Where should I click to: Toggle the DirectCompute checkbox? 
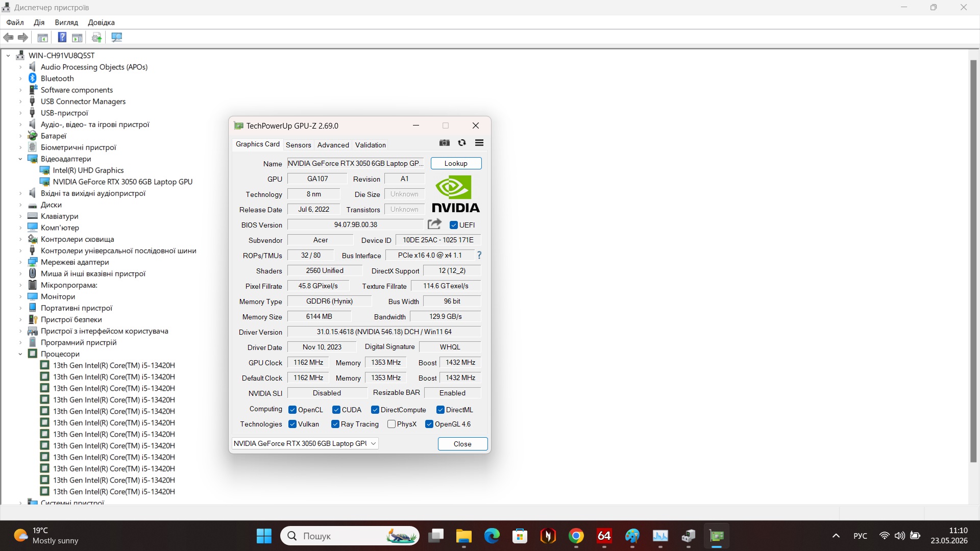(x=375, y=410)
